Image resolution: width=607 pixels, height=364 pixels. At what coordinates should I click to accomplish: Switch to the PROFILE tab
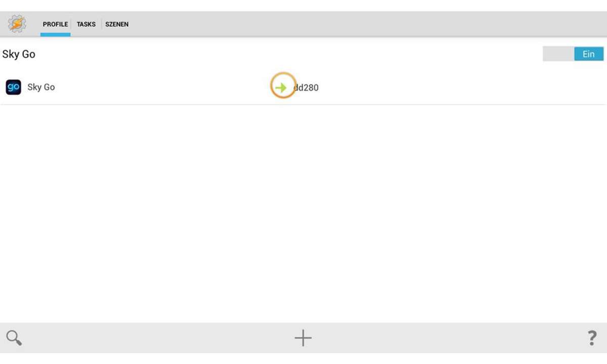(x=55, y=24)
